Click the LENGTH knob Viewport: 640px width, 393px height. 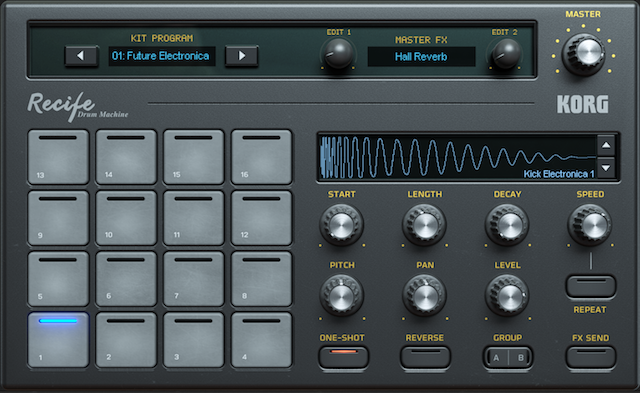[424, 224]
